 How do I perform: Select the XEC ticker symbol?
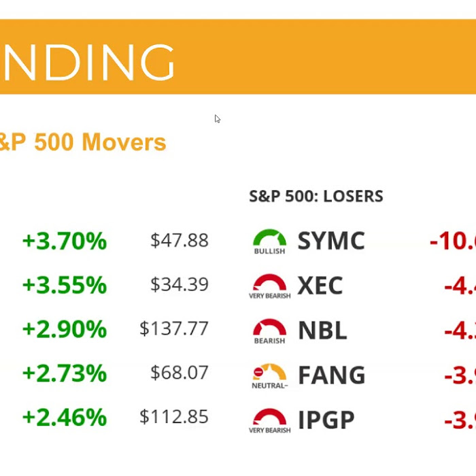coord(320,286)
